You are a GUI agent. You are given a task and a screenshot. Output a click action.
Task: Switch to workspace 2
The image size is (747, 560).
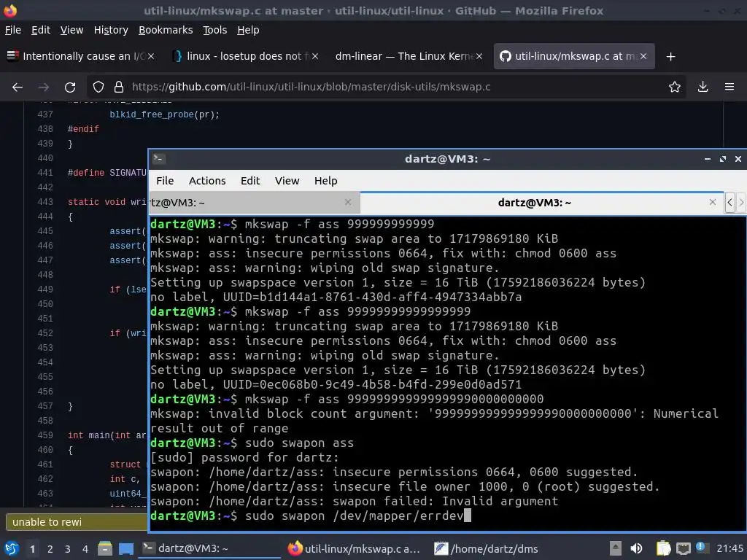point(50,549)
